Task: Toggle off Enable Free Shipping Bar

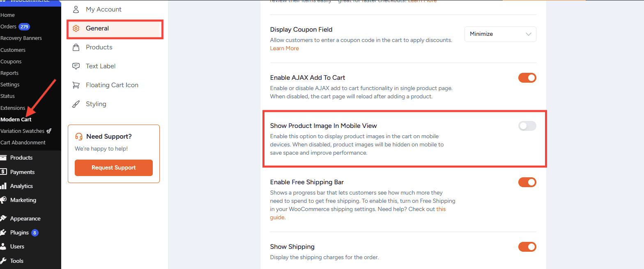Action: point(527,182)
